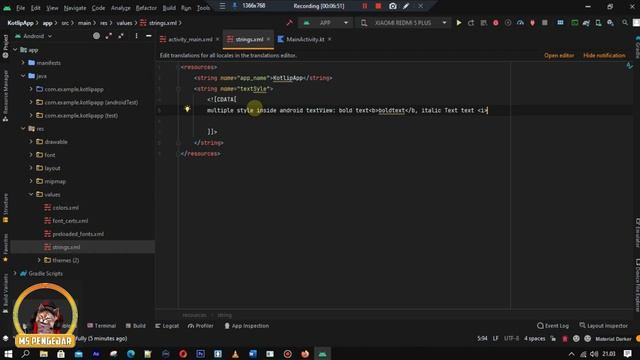Screen dimensions: 640x360
Task: Open the APP run configuration dropdown
Action: (326, 23)
